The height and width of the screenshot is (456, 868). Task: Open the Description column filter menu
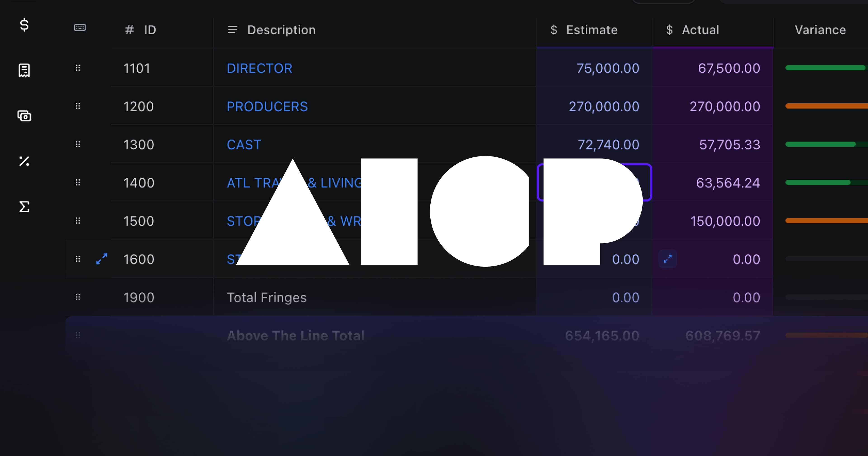click(x=233, y=30)
